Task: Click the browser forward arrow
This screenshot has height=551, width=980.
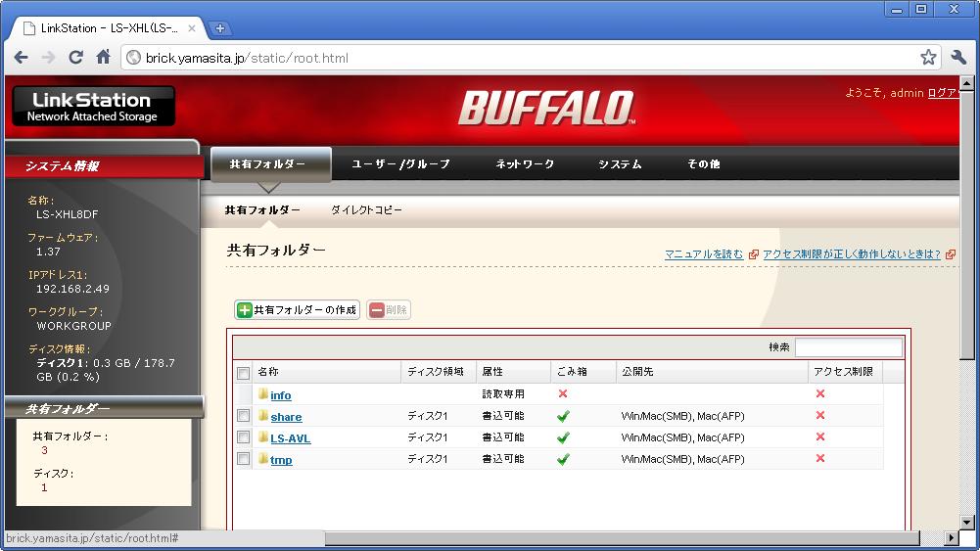Action: (48, 58)
